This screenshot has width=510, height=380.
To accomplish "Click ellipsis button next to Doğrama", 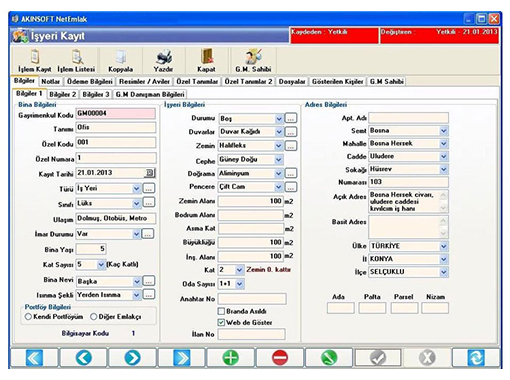I will point(291,173).
